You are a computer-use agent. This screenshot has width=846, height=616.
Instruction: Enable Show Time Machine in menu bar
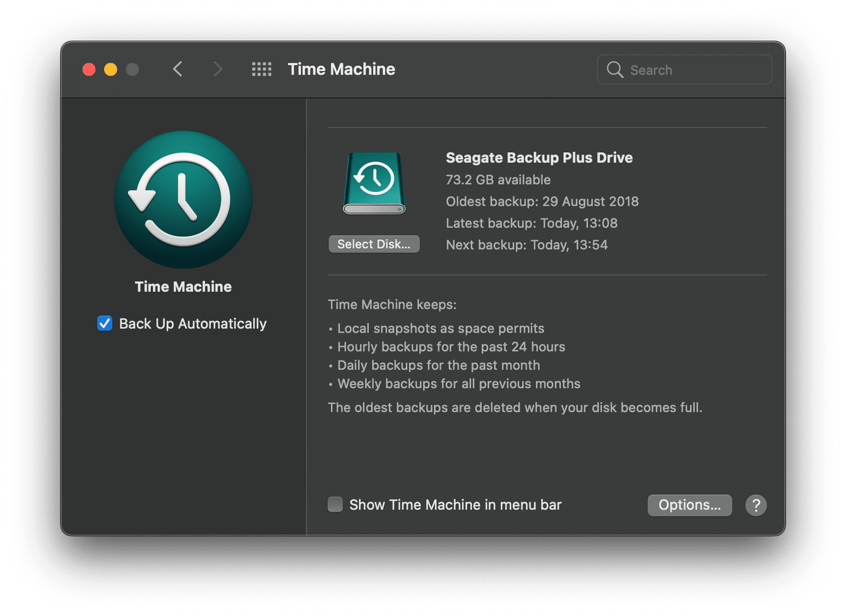coord(335,504)
